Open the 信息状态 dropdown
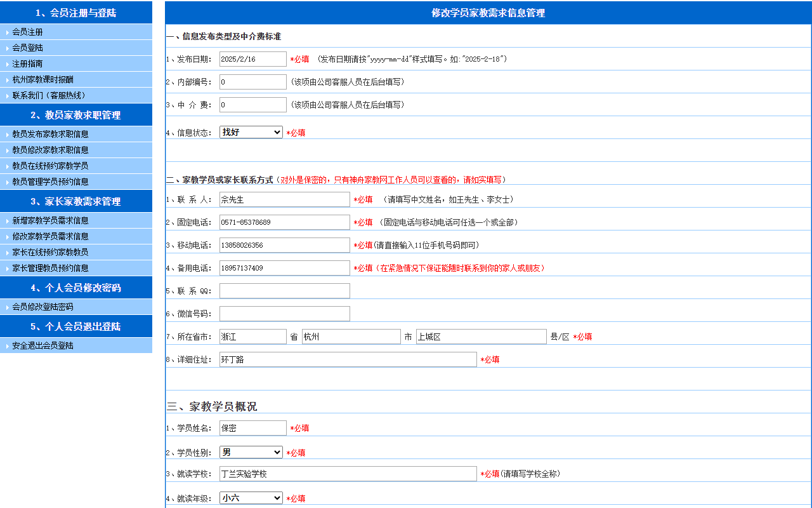812x508 pixels. click(x=251, y=132)
